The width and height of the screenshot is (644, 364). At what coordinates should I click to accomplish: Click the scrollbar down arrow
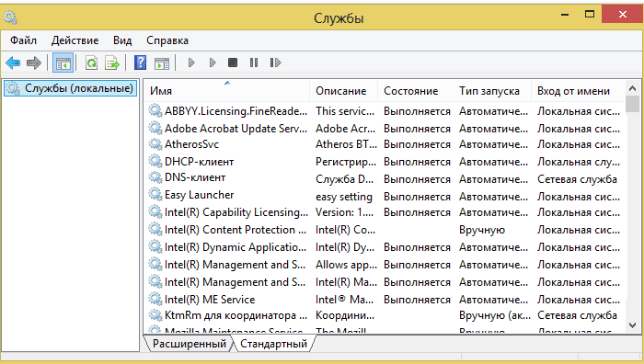pos(633,325)
